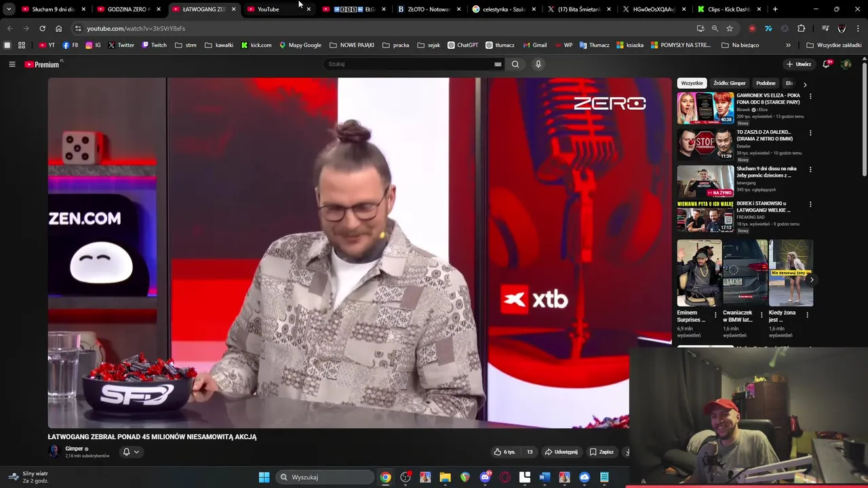Go to browser home page icon

(x=58, y=28)
